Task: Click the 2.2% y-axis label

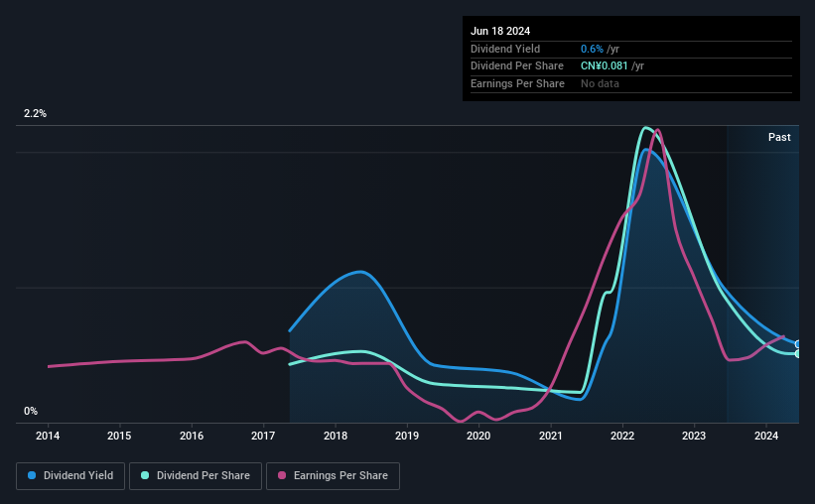Action: click(35, 113)
